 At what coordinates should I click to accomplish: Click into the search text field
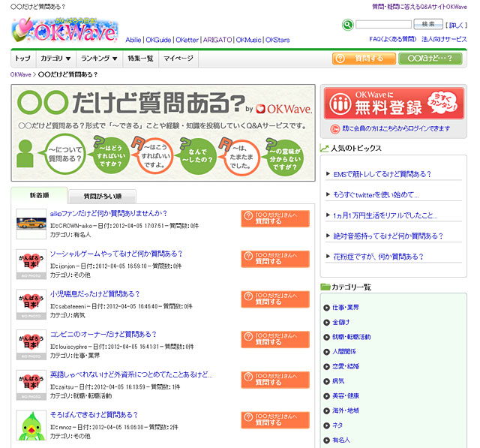[383, 24]
